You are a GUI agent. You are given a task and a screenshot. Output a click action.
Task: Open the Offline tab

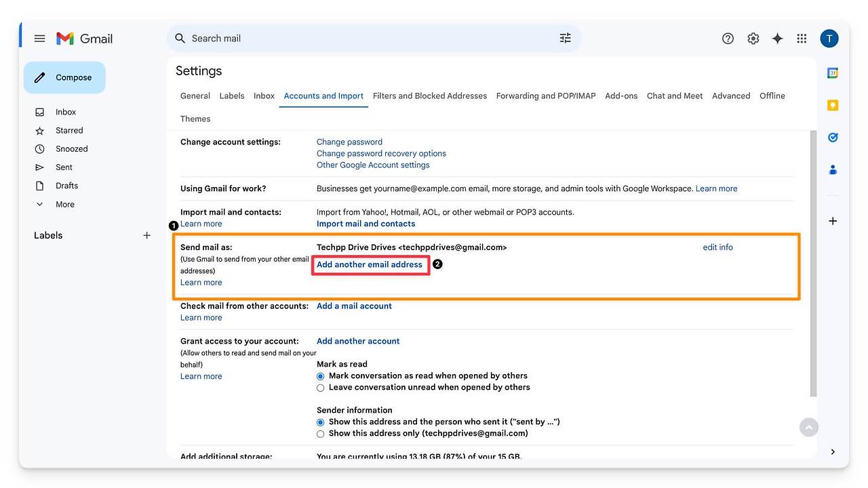click(772, 96)
